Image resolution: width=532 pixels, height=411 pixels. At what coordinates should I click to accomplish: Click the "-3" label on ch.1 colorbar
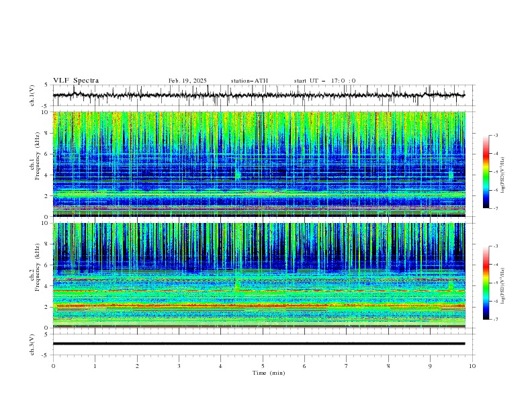495,135
